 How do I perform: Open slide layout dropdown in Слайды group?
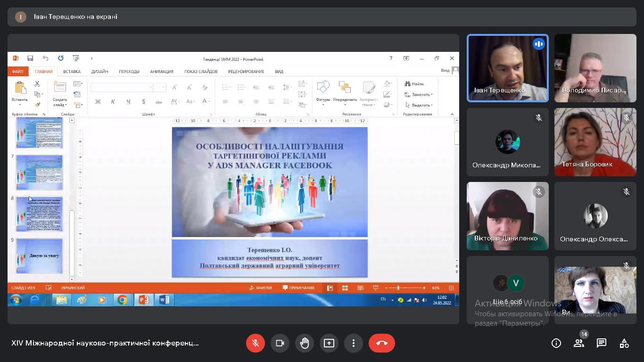78,84
